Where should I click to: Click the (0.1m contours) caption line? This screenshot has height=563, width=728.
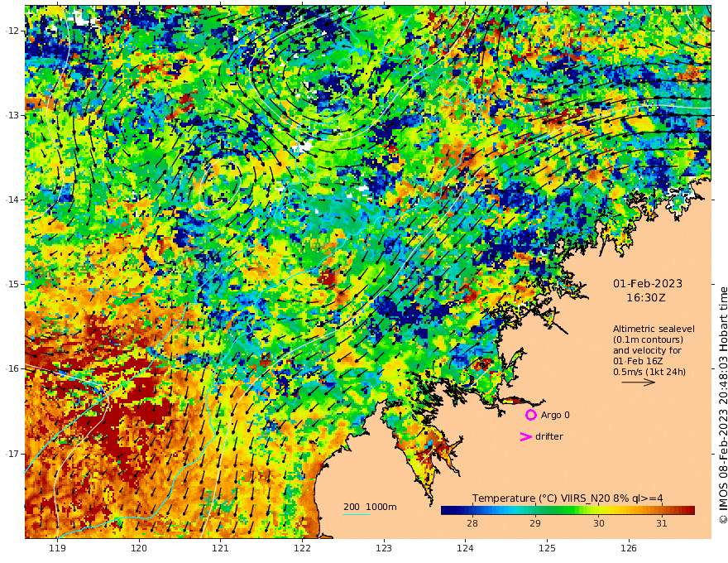coord(648,339)
